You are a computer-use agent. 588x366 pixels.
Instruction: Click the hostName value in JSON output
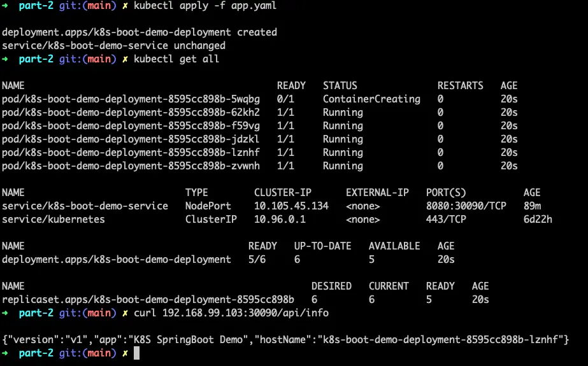pyautogui.click(x=440, y=340)
